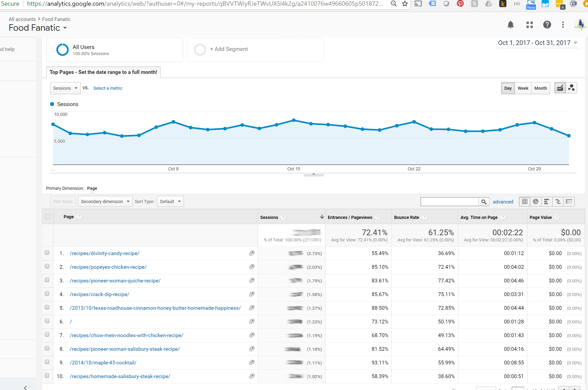Select the motion chart scatter icon
Screen dimensions: 588x390
572,88
